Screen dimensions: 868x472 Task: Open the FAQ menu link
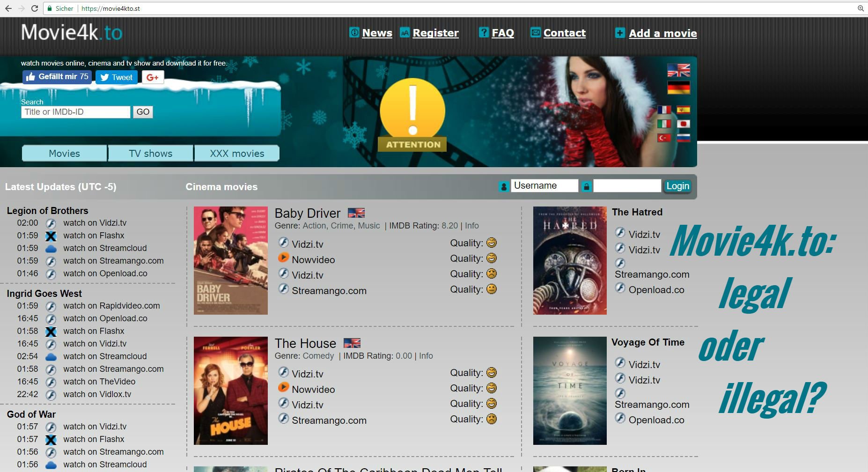pyautogui.click(x=503, y=33)
